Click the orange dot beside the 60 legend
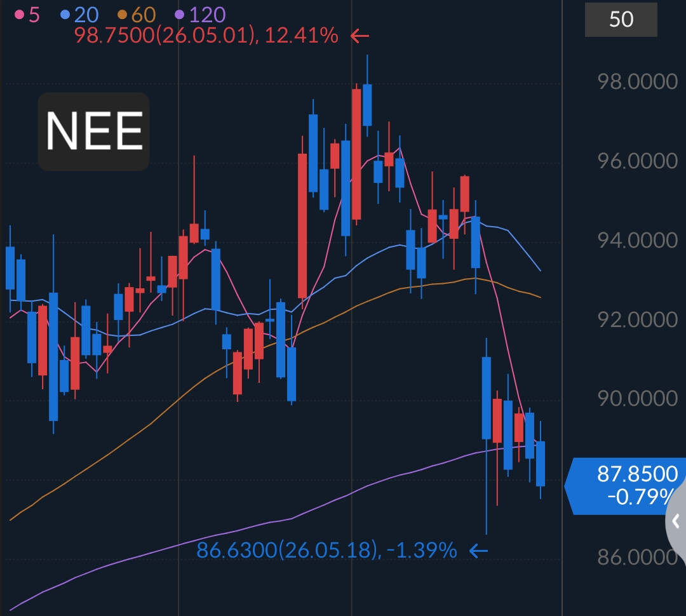 pyautogui.click(x=123, y=15)
